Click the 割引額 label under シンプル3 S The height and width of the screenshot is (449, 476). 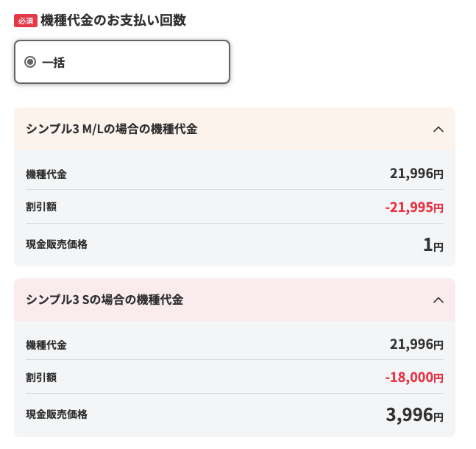[41, 377]
